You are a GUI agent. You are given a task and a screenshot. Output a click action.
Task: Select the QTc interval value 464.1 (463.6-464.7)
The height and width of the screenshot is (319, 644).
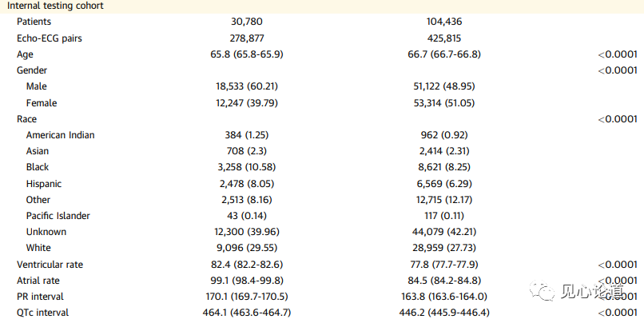[x=247, y=313]
